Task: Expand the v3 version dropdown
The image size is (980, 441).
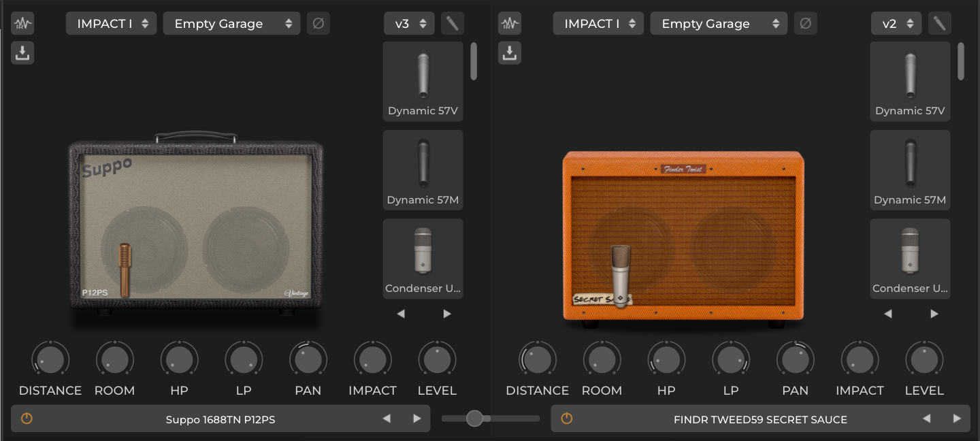Action: click(409, 24)
